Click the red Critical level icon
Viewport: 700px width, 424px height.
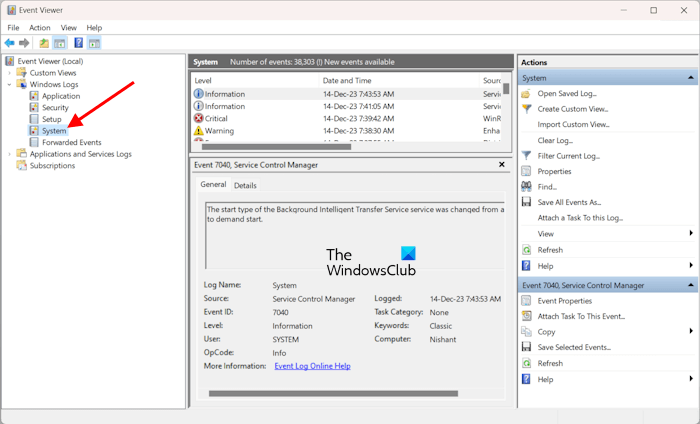[x=198, y=118]
